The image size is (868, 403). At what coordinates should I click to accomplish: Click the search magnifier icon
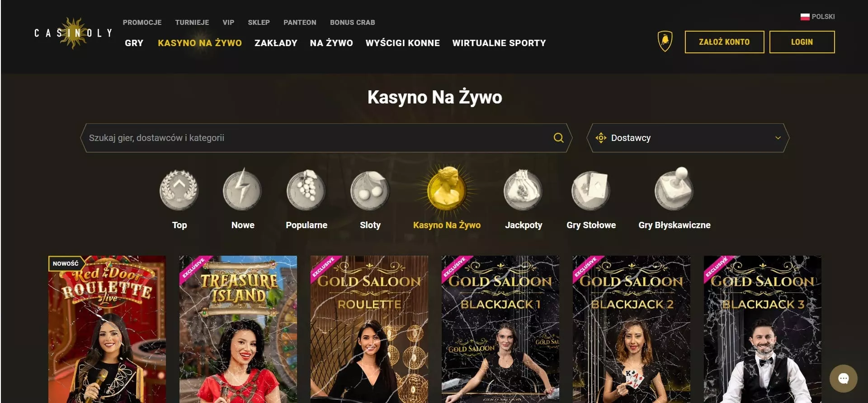coord(559,138)
